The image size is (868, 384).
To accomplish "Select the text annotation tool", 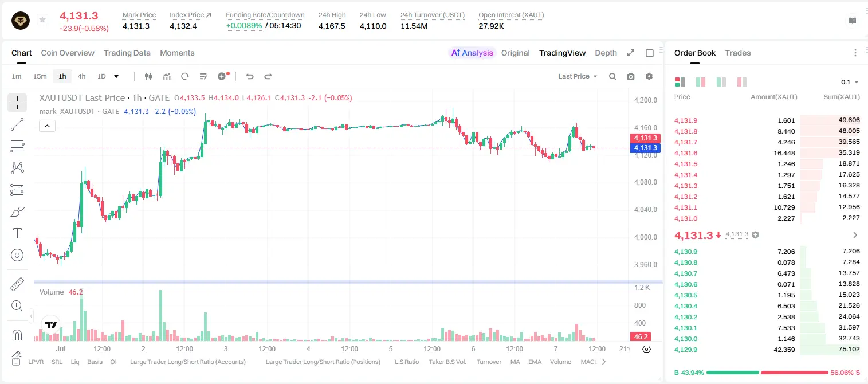I will (x=17, y=233).
